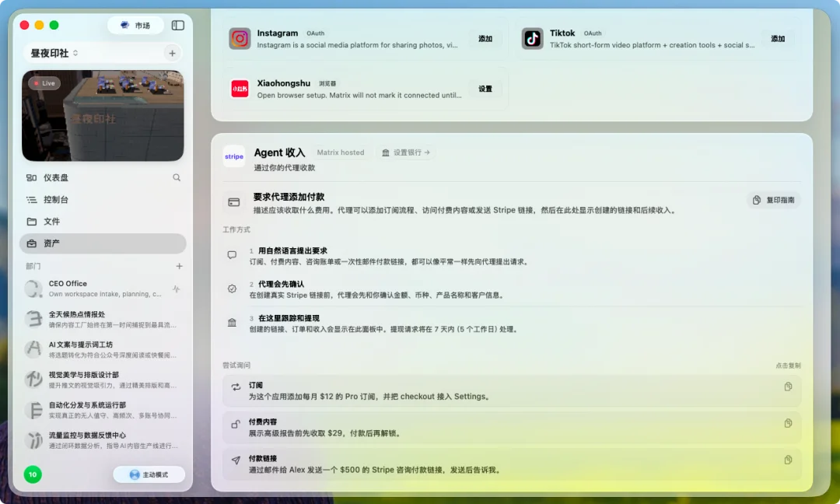The width and height of the screenshot is (840, 504).
Task: Copy the 订阅 prompt with clipboard icon
Action: [x=788, y=387]
